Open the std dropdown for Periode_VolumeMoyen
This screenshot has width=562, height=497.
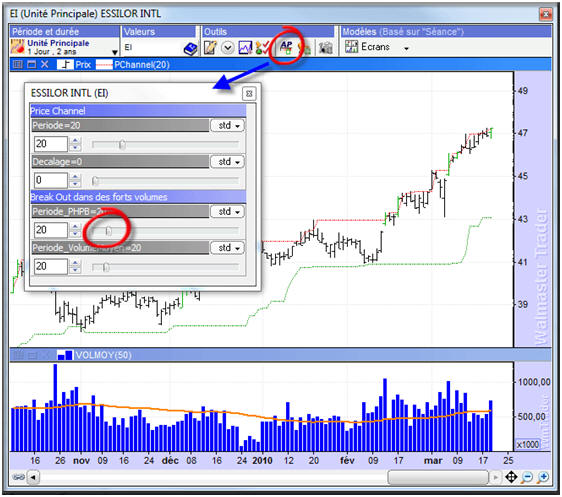coord(228,248)
